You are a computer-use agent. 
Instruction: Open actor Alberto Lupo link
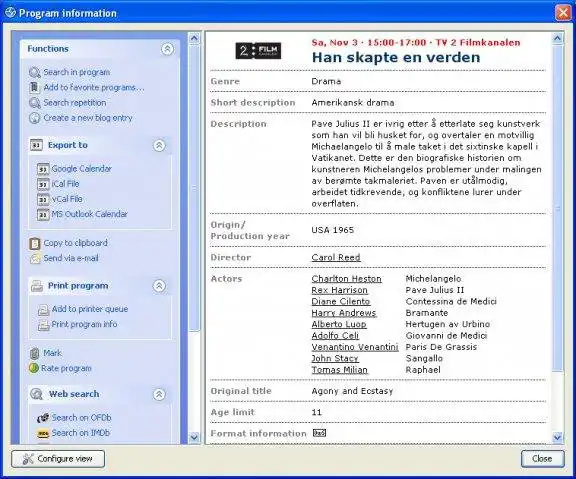[339, 324]
